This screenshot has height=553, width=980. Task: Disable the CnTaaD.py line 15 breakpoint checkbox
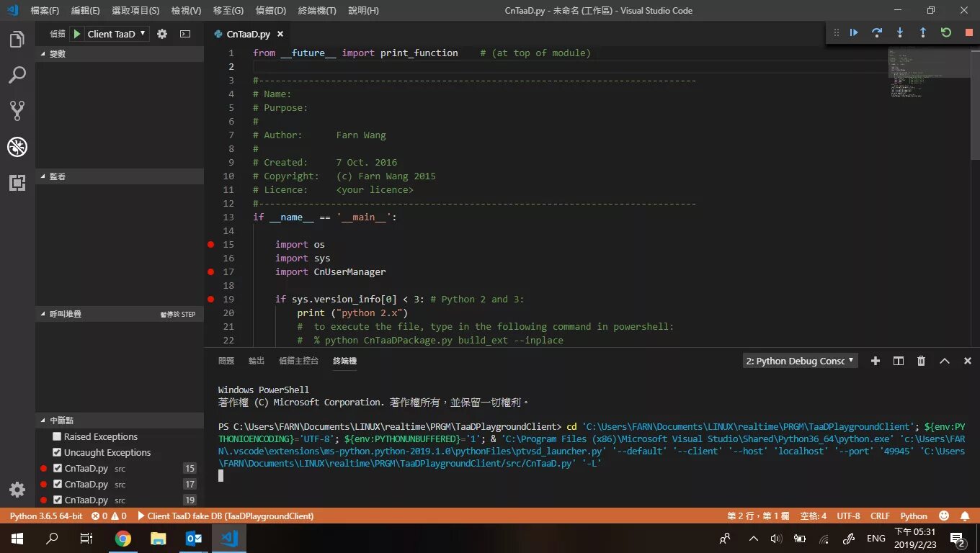coord(58,468)
